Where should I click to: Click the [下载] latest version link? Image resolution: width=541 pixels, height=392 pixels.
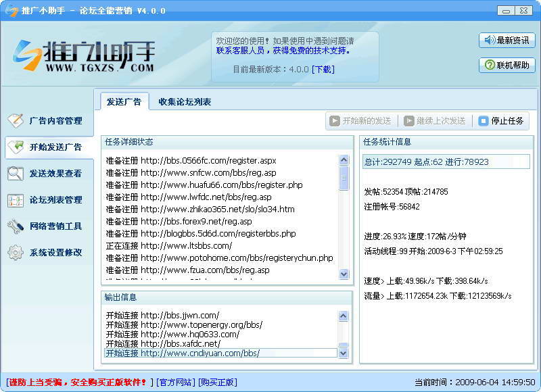[323, 70]
